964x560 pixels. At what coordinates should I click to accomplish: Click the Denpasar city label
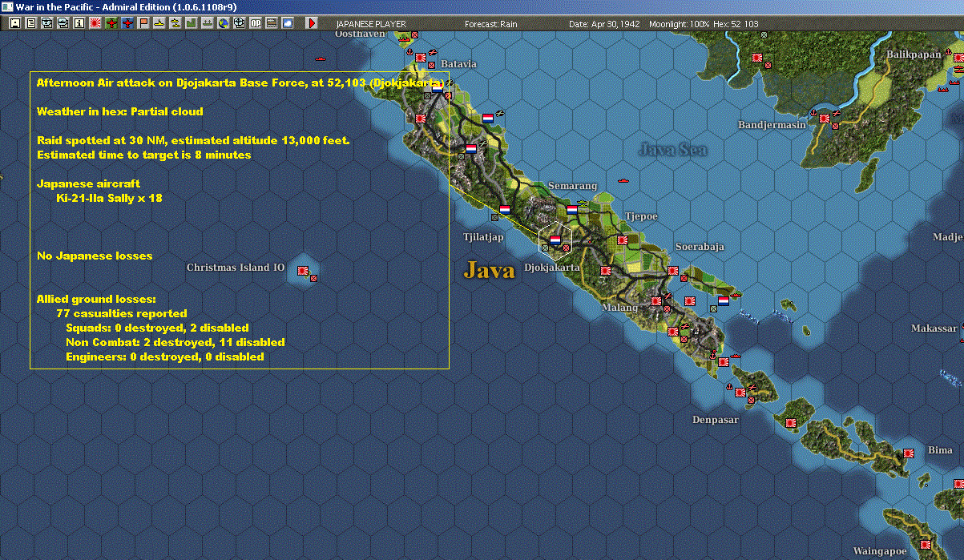click(716, 420)
